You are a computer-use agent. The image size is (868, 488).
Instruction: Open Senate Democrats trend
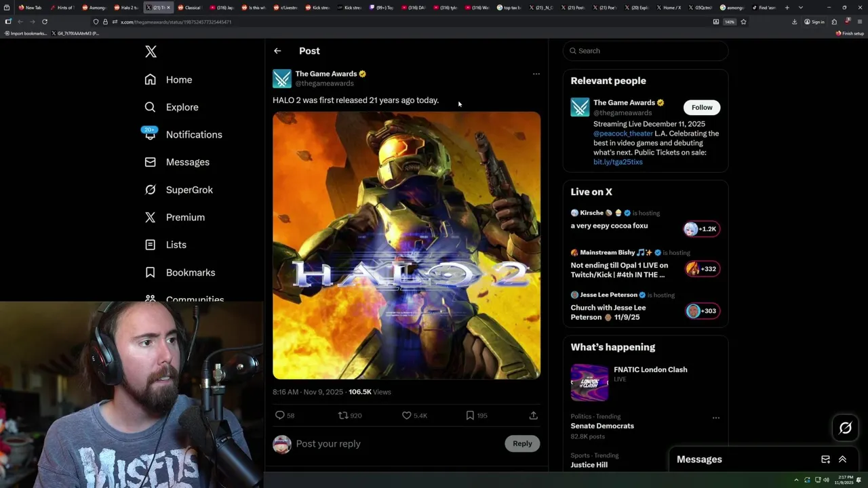click(x=602, y=426)
